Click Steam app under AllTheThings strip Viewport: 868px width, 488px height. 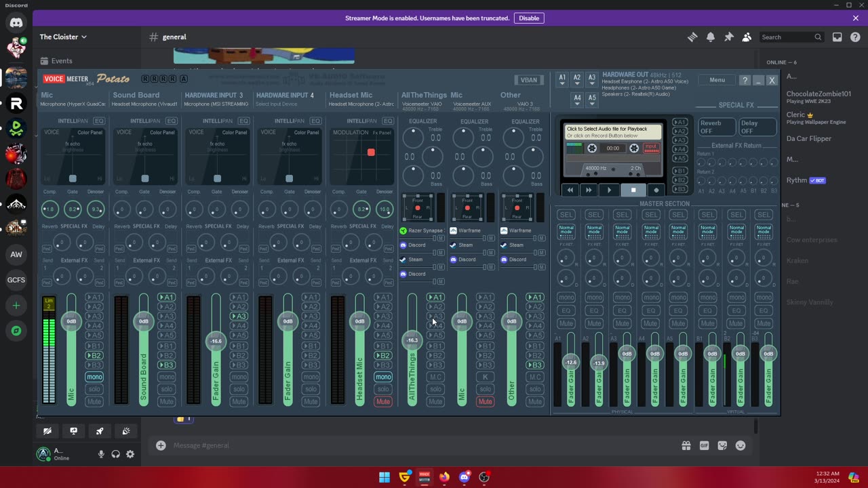[x=412, y=260]
